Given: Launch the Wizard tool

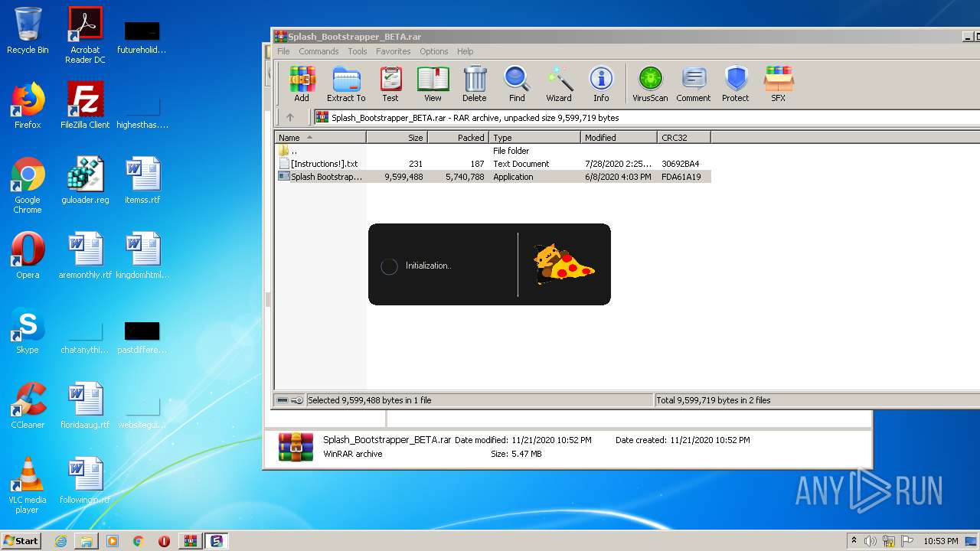Looking at the screenshot, I should 559,84.
